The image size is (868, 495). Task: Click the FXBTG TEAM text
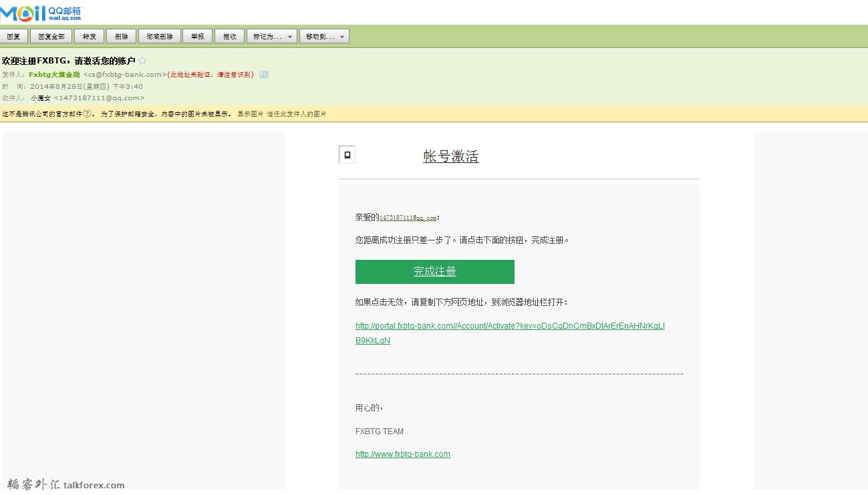point(380,432)
